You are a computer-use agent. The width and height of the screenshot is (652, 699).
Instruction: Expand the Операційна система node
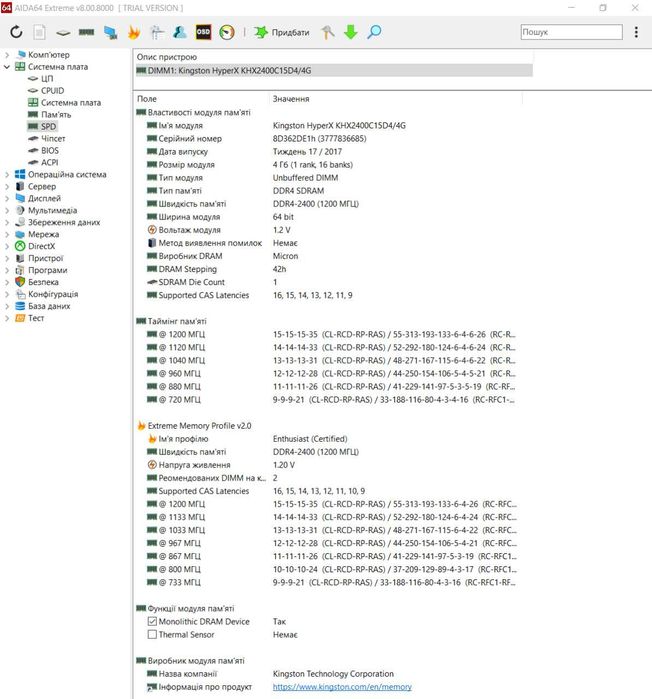7,175
